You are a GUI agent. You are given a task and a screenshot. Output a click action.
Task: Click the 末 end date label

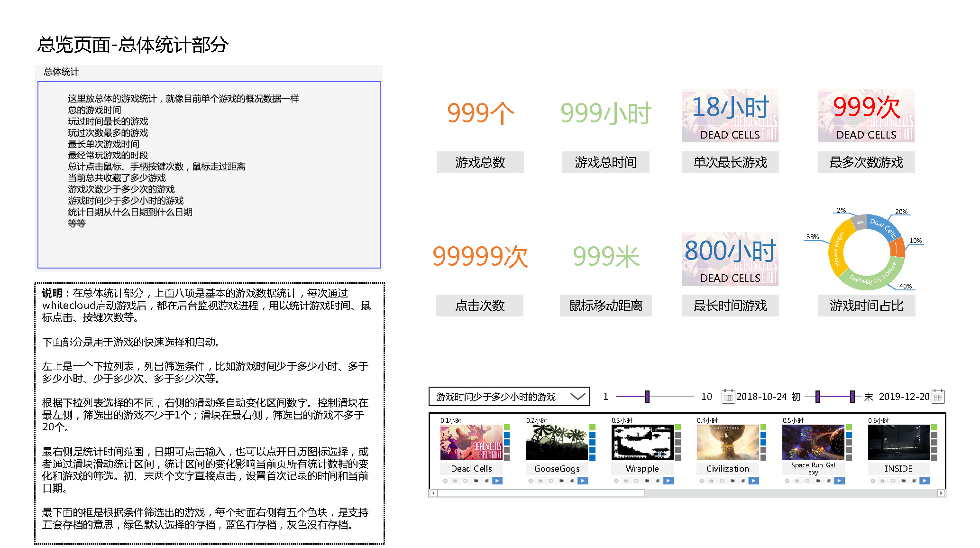click(x=868, y=397)
